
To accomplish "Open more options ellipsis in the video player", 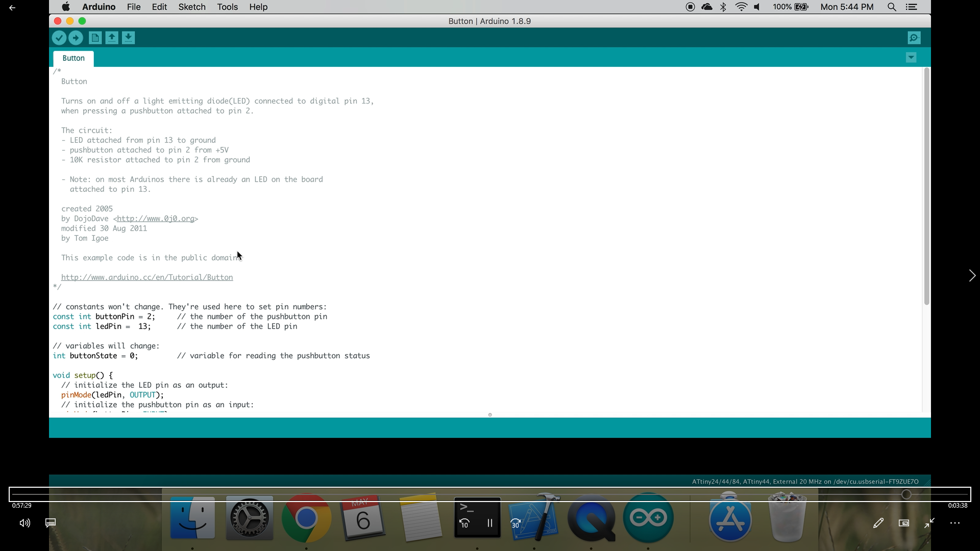I will click(x=955, y=523).
